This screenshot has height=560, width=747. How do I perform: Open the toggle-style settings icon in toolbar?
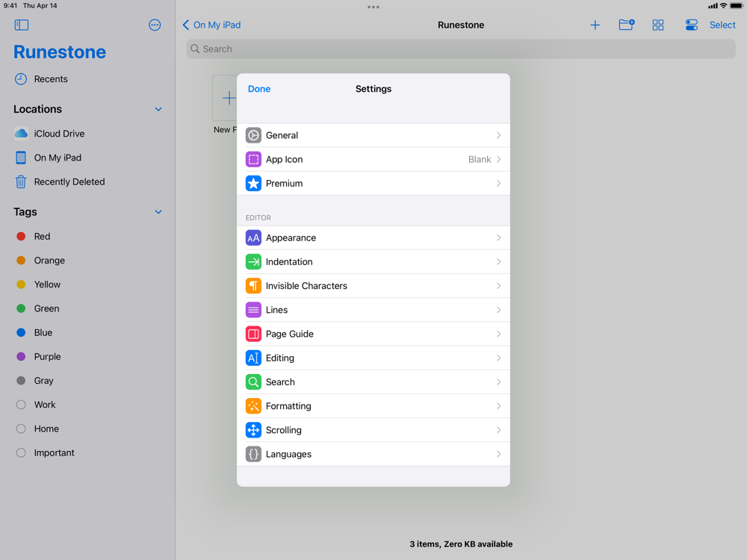tap(691, 25)
